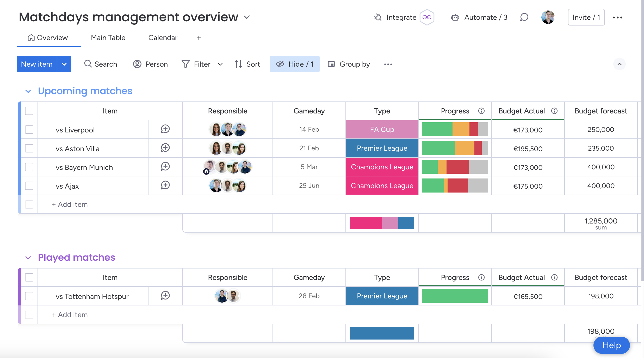The width and height of the screenshot is (644, 358).
Task: Select all items in Upcoming matches
Action: coord(29,111)
